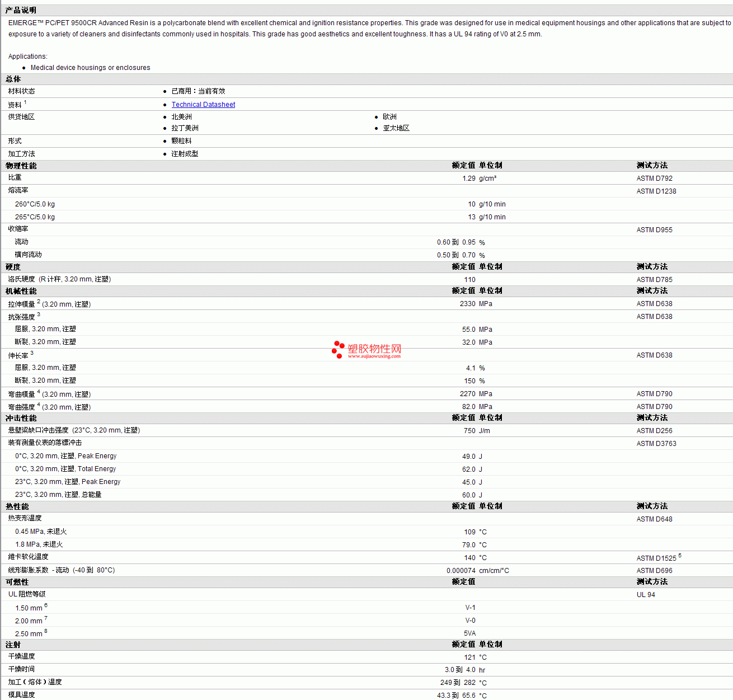Click the notched Izod value 750
Viewport: 733px width, 700px height.
(470, 431)
